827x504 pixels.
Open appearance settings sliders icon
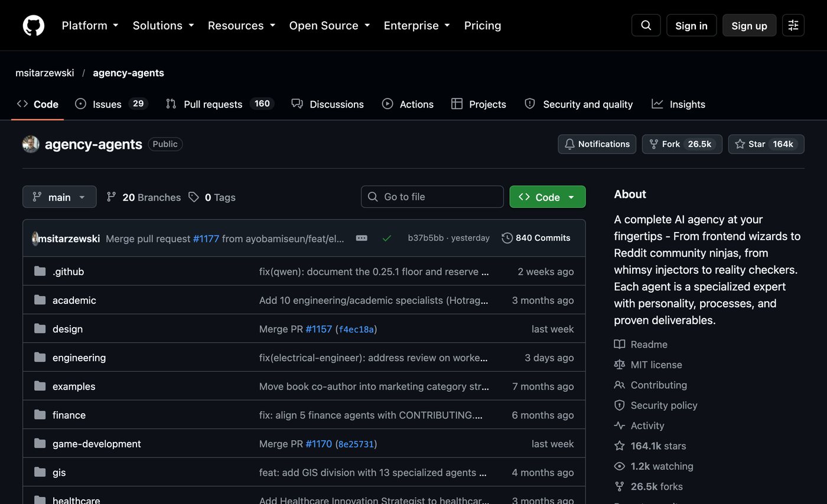[x=793, y=25]
